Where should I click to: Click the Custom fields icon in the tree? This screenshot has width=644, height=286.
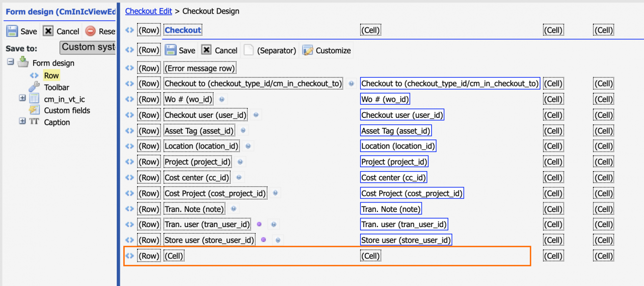[34, 110]
